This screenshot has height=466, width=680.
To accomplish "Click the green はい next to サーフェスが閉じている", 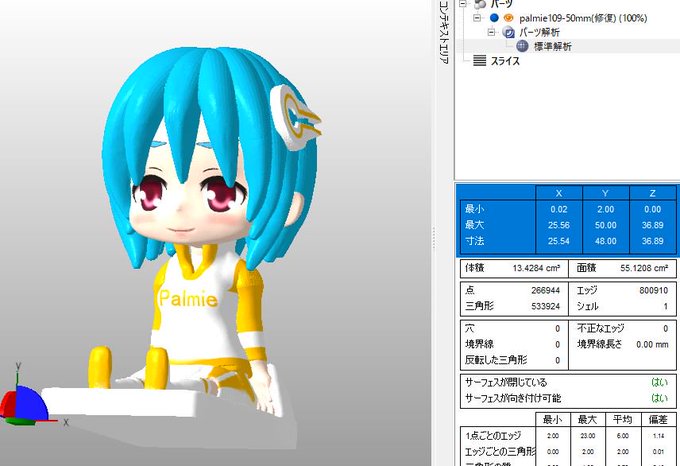I will (x=659, y=382).
